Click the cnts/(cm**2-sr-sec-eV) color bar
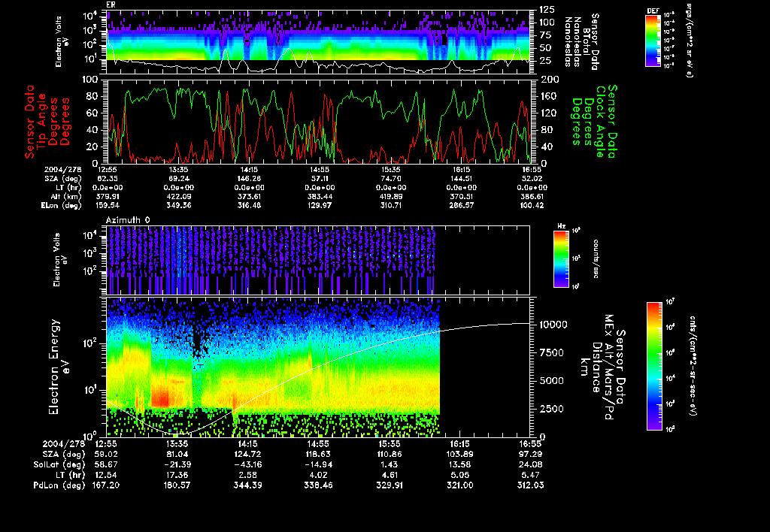Image resolution: width=770 pixels, height=532 pixels. [654, 366]
